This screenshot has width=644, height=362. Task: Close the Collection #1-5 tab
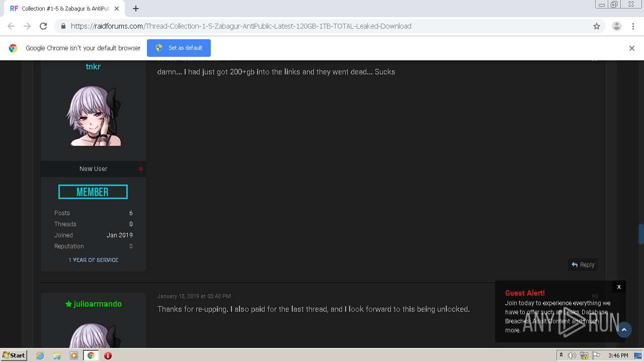[117, 9]
